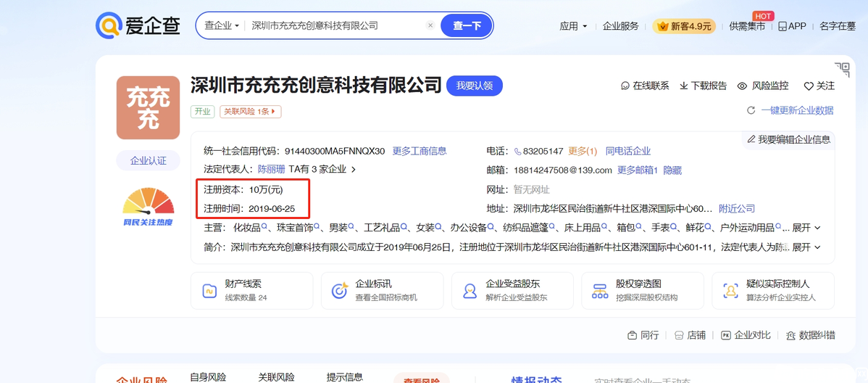Click the 查一下 search button
The image size is (868, 383).
pyautogui.click(x=467, y=25)
